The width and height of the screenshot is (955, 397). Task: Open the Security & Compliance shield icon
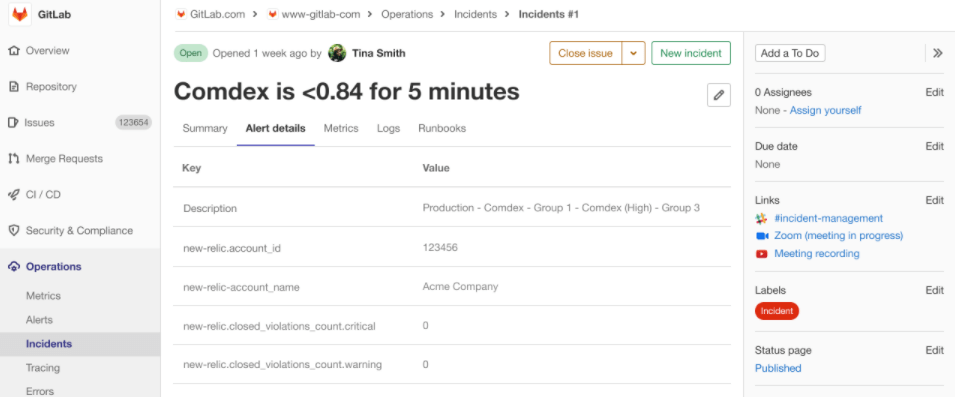(x=13, y=231)
